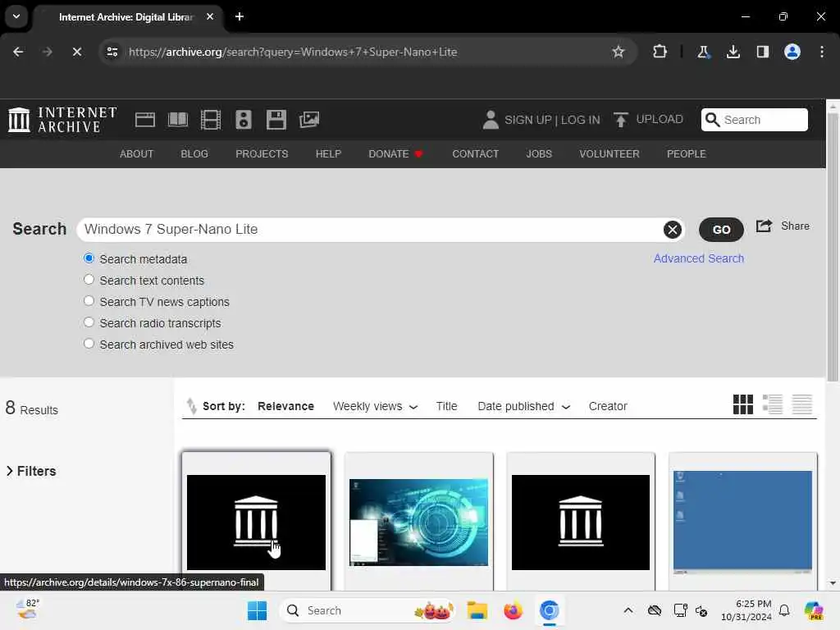Image resolution: width=840 pixels, height=630 pixels.
Task: Switch to extended list view
Action: 773,404
